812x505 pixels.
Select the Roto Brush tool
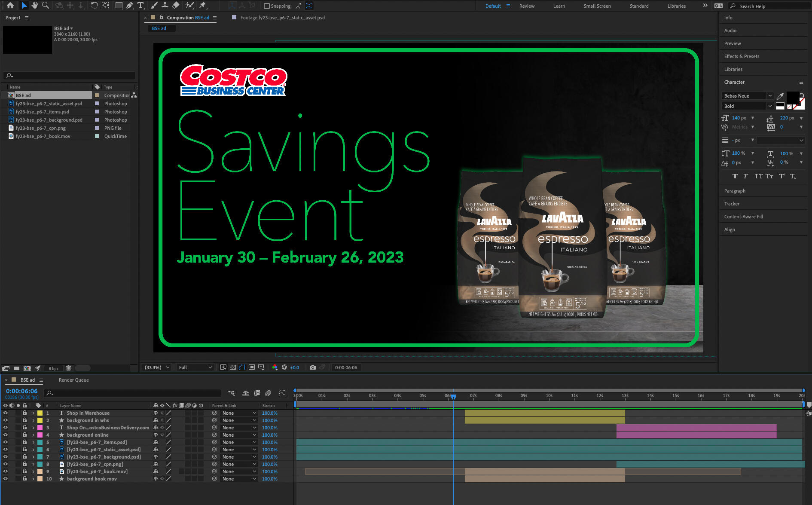coord(189,6)
